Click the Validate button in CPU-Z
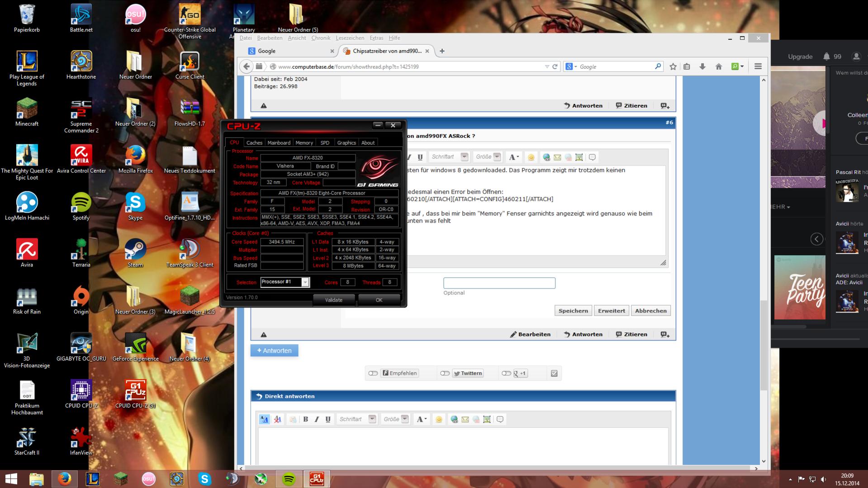 pyautogui.click(x=334, y=300)
